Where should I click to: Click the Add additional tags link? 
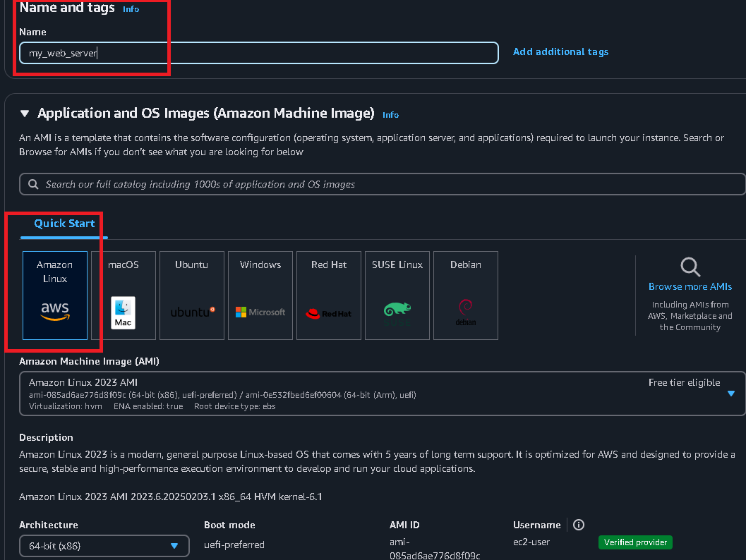[x=560, y=51]
